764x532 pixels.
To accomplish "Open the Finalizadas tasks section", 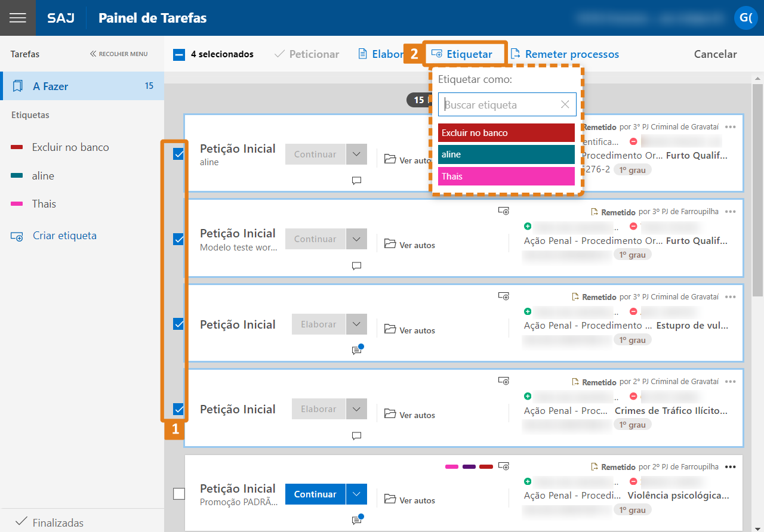I will click(50, 522).
